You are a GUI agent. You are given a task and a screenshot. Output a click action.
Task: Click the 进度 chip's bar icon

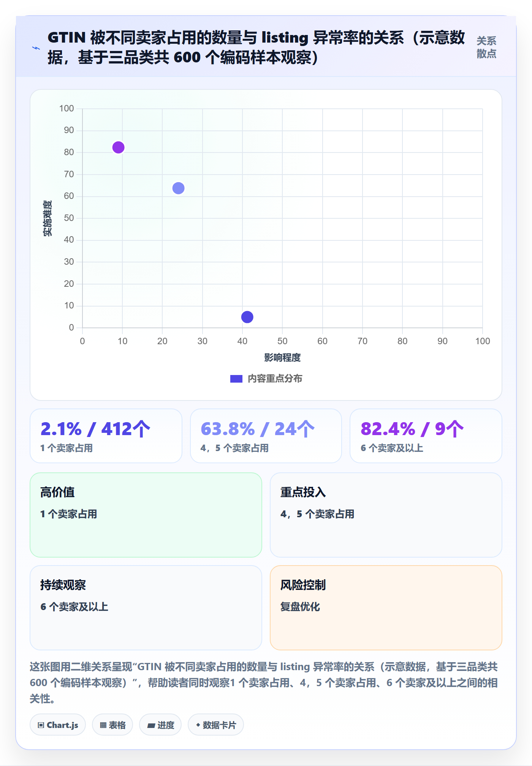(x=151, y=725)
